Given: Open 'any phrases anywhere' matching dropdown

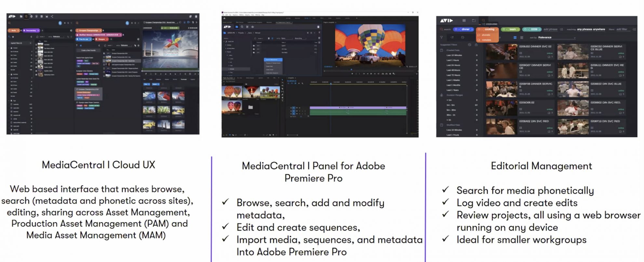Looking at the screenshot, I should 591,29.
